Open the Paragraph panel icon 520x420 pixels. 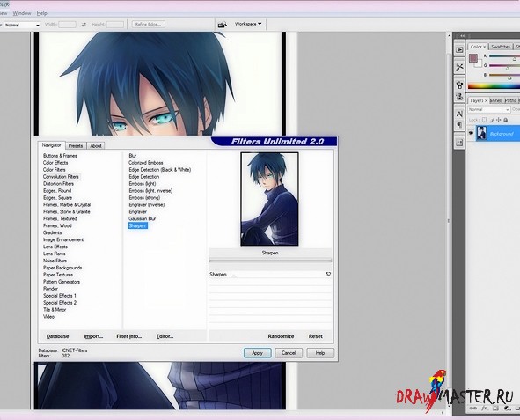[x=459, y=125]
